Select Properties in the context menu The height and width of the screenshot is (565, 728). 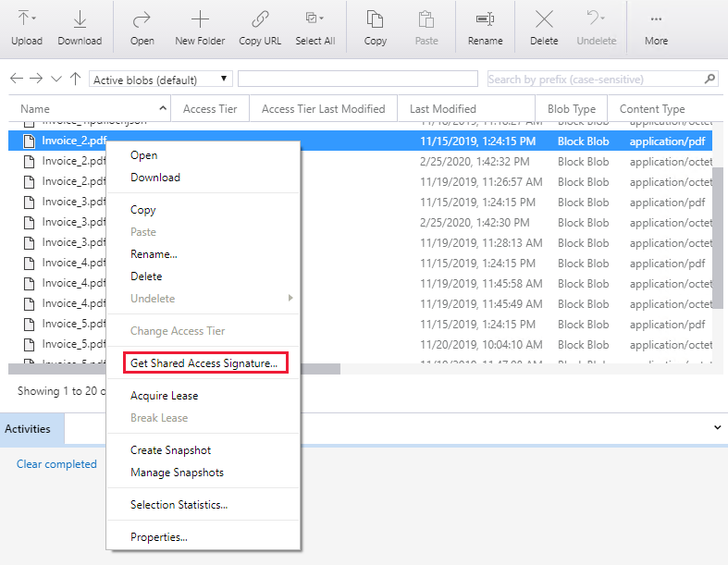[159, 537]
